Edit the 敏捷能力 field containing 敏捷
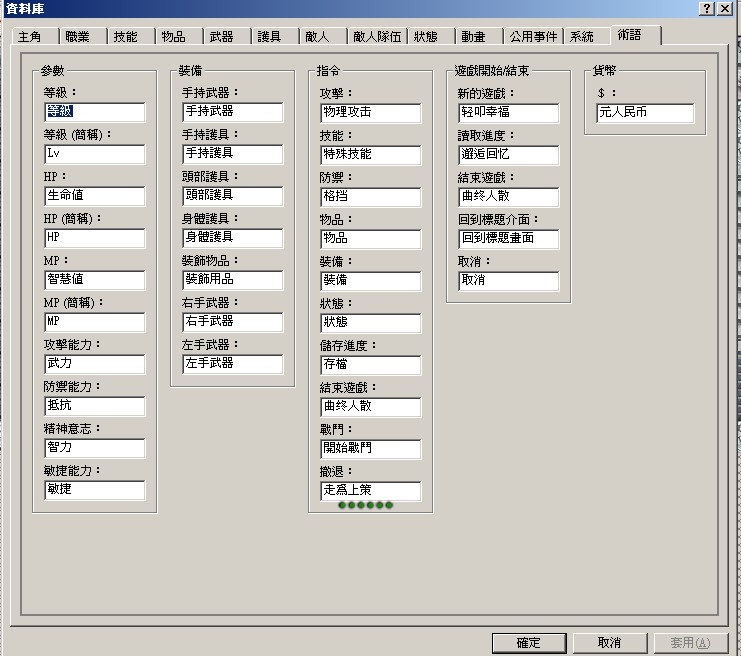Screen dimensions: 741x656 95,490
